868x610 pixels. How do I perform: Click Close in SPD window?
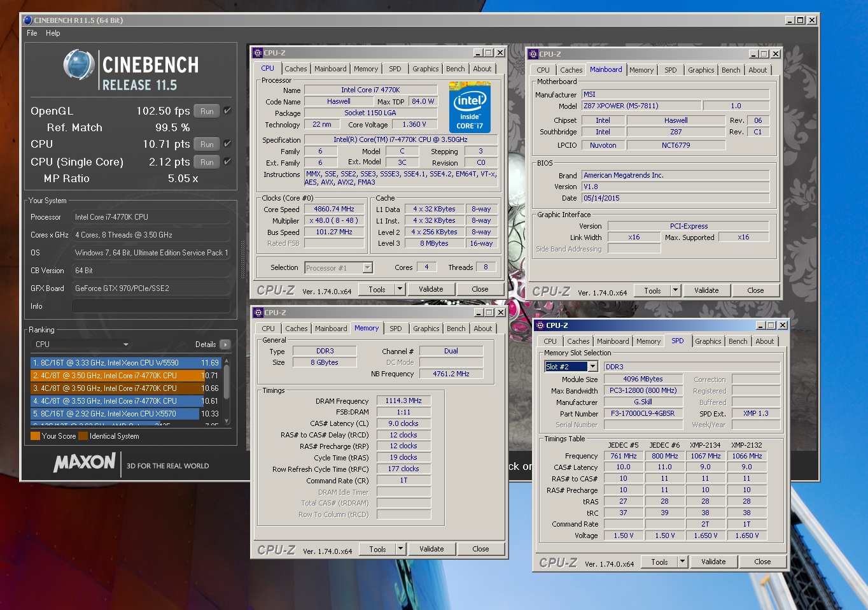(x=762, y=562)
